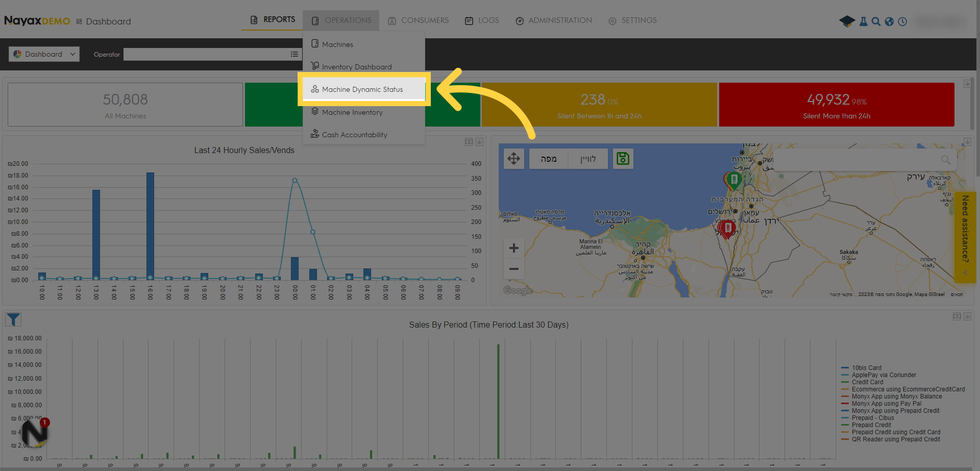Select Machines from Operations menu
The width and height of the screenshot is (980, 471).
pos(364,44)
